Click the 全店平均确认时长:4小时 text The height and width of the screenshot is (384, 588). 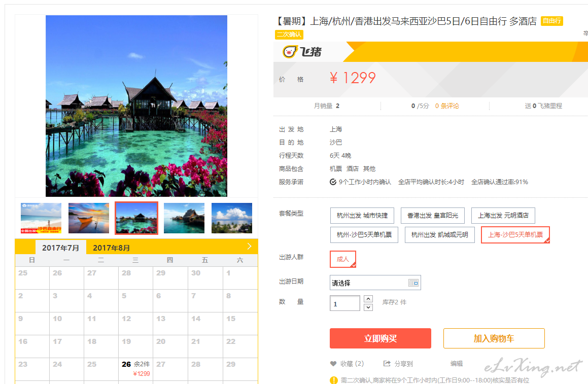[431, 182]
